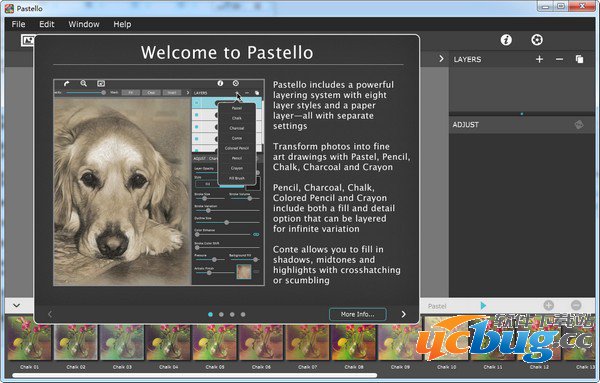Click the Pastel preset category label
600x383 pixels.
[437, 306]
